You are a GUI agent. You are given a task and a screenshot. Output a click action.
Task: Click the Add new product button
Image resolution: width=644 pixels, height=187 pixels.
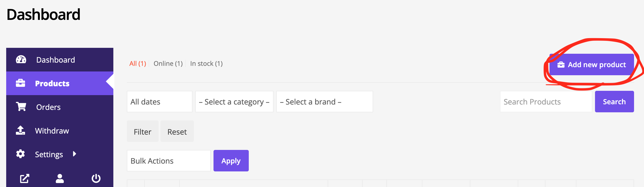[592, 64]
